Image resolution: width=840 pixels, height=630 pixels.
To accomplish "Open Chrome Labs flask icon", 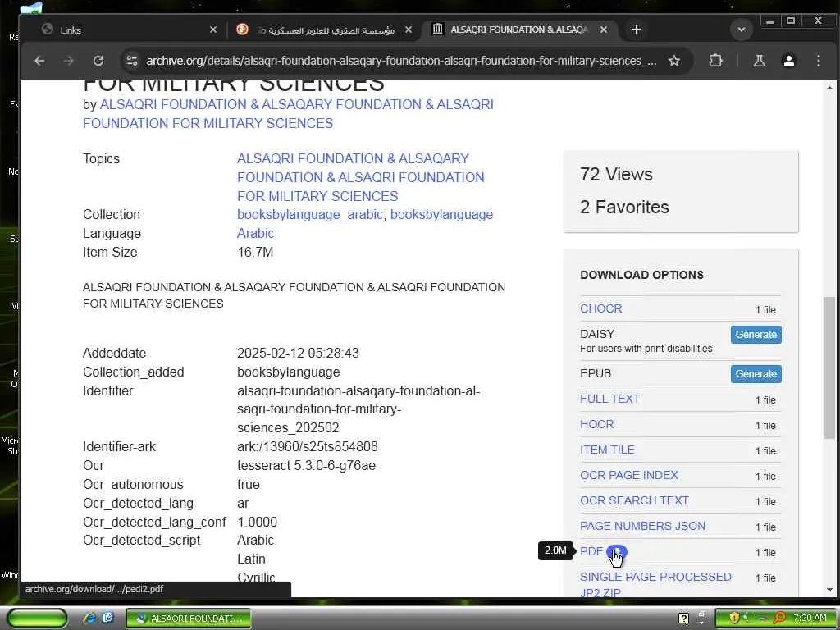I will coord(759,61).
